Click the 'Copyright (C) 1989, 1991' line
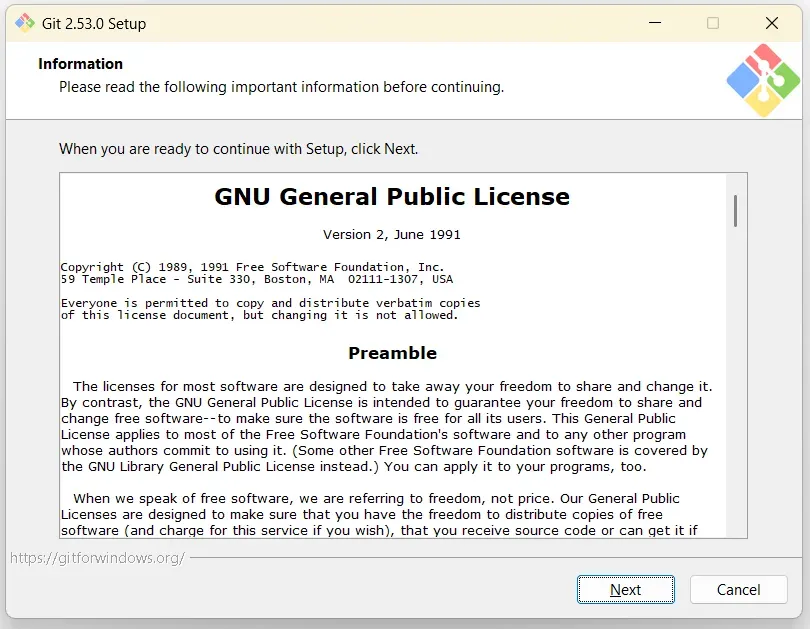Image resolution: width=810 pixels, height=629 pixels. pyautogui.click(x=252, y=267)
